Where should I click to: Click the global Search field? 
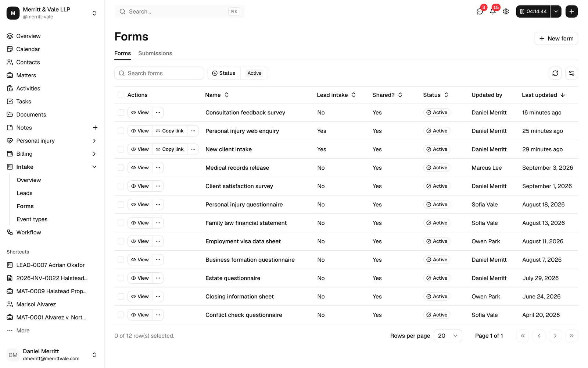(180, 11)
